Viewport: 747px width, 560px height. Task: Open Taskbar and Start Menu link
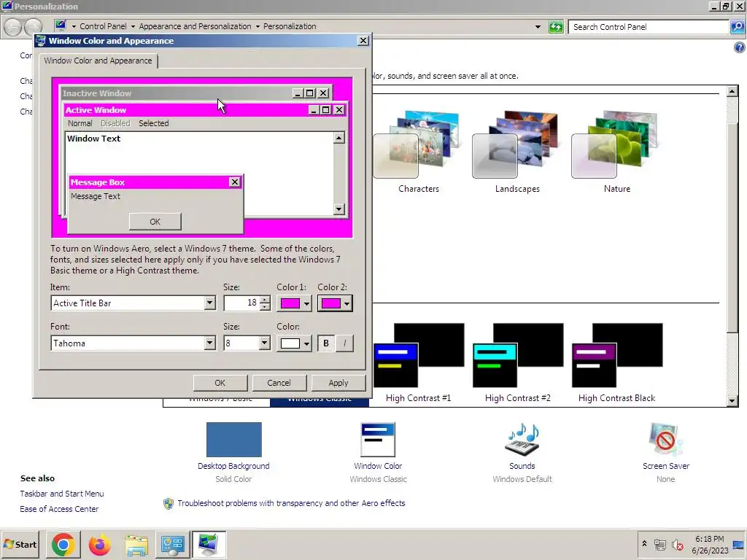click(62, 494)
